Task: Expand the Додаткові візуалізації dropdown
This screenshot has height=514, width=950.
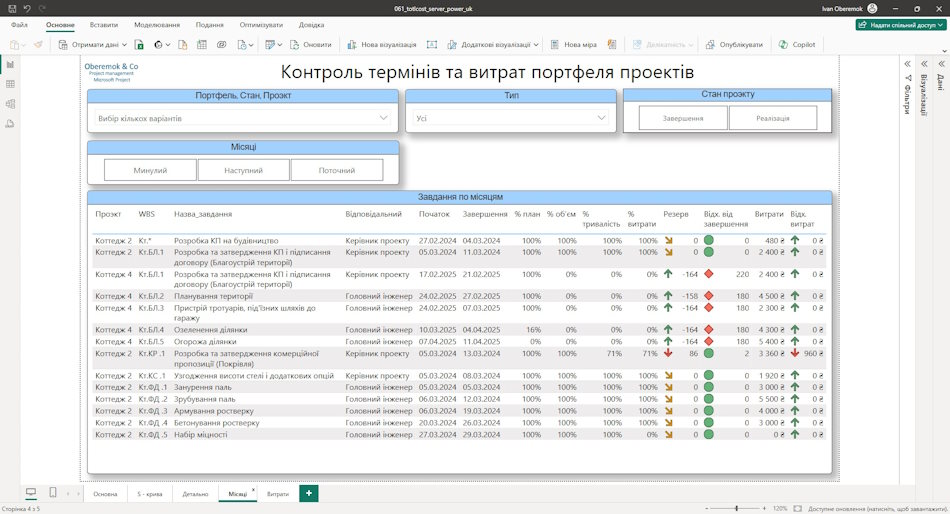Action: pyautogui.click(x=536, y=45)
